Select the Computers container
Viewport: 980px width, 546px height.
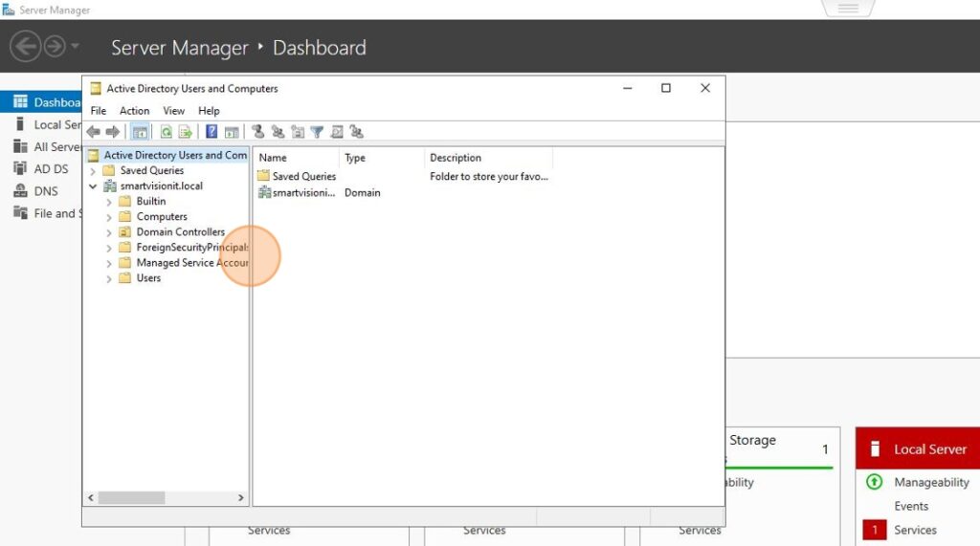tap(161, 216)
